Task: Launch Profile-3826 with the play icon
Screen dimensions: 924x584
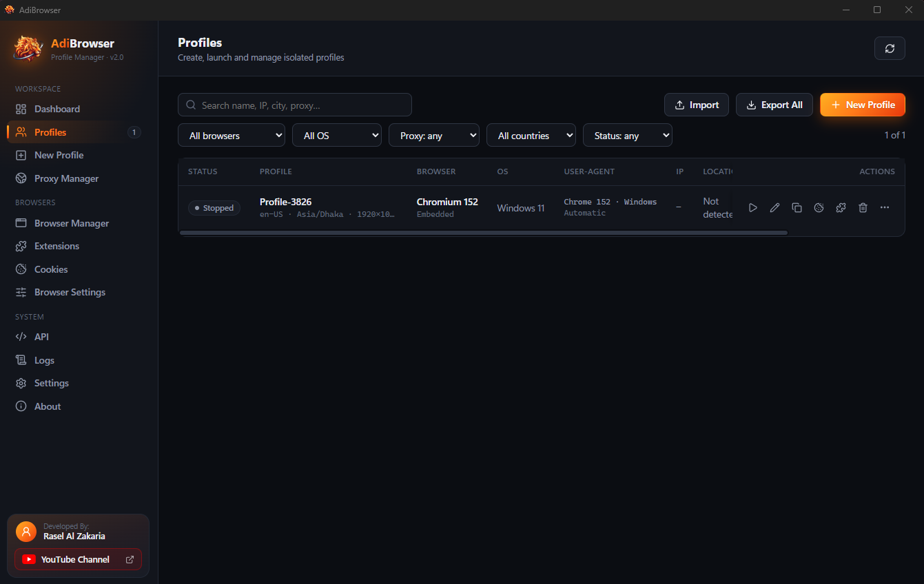Action: coord(752,207)
